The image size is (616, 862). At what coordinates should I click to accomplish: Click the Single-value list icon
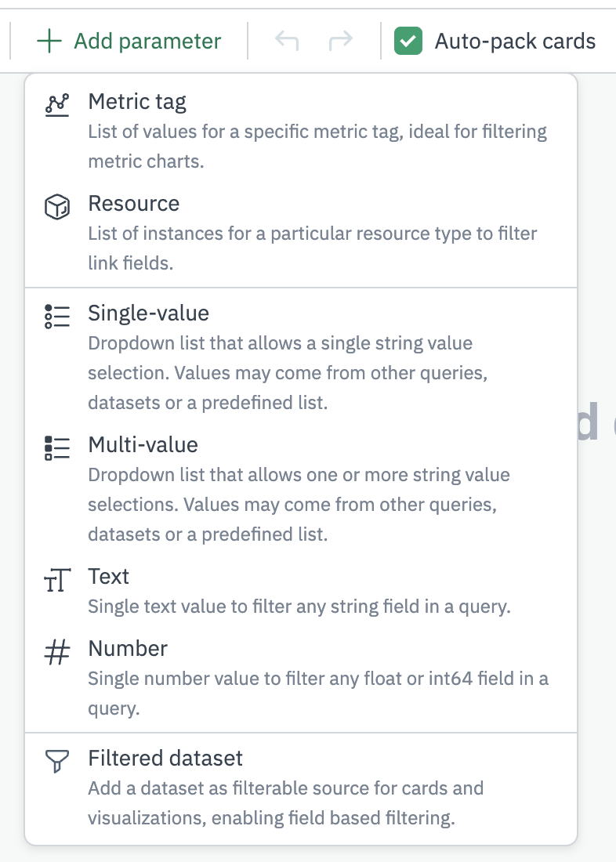click(57, 316)
